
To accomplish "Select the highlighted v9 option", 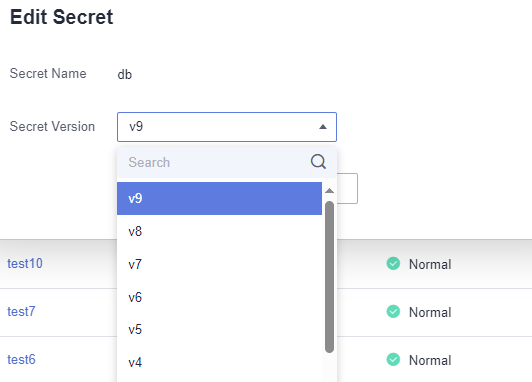I will pos(220,198).
